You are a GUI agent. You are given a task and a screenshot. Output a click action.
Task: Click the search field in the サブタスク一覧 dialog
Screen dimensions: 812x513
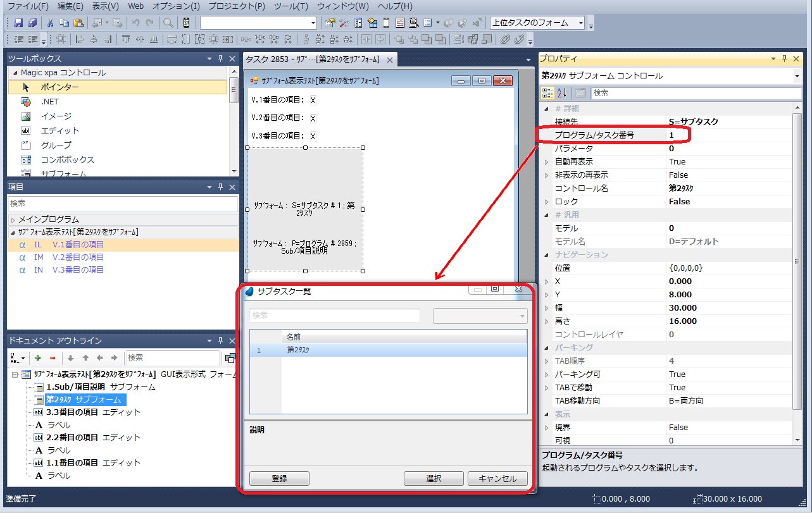click(x=335, y=315)
